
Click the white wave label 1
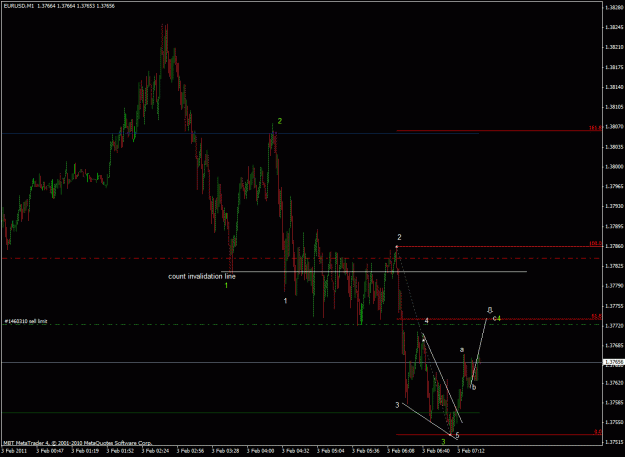click(285, 301)
